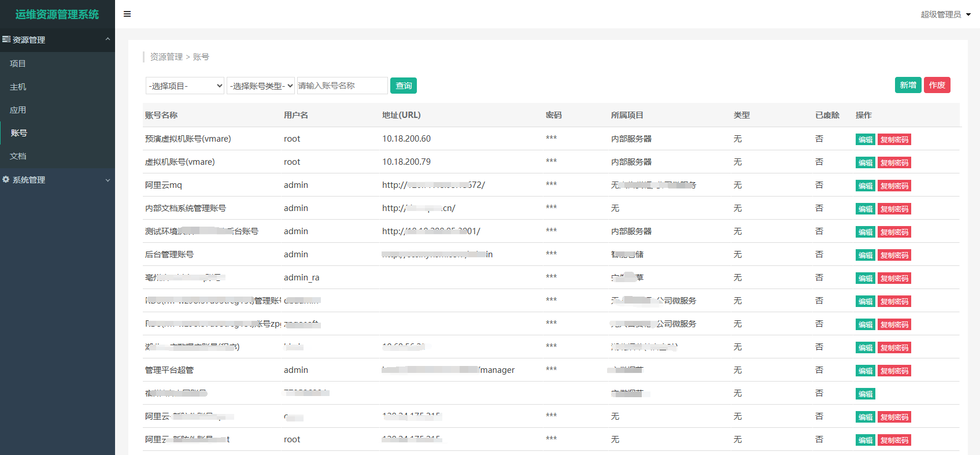Open the 选择项目 dropdown
Image resolution: width=980 pixels, height=455 pixels.
185,86
